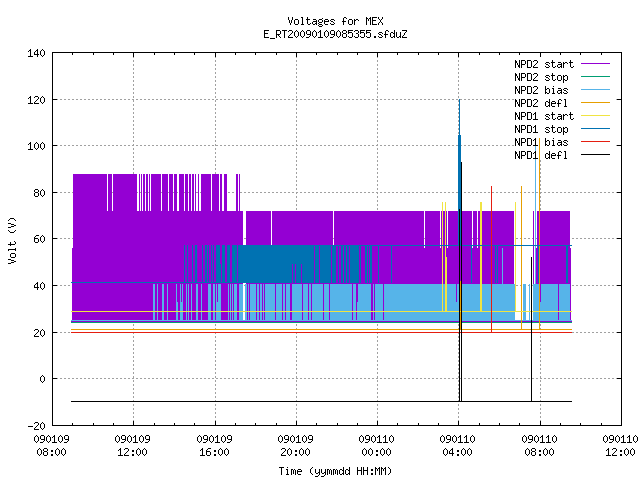Click the black NPD1 defl legend line
The image size is (640, 480).
coord(596,155)
